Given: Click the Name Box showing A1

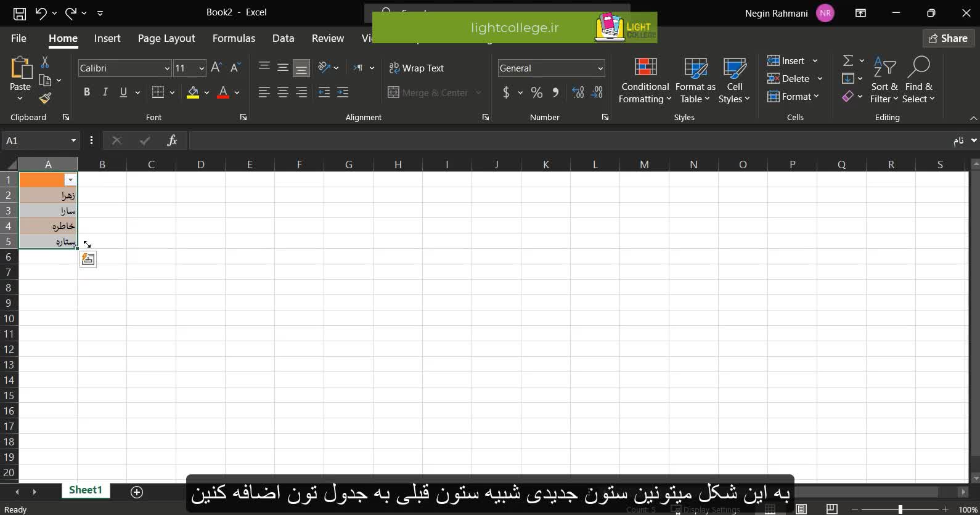Looking at the screenshot, I should pos(37,141).
